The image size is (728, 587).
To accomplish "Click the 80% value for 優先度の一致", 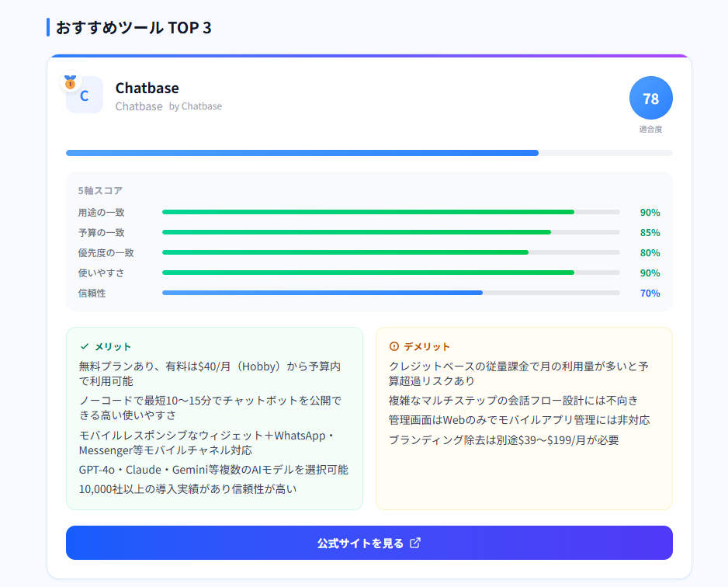I will (650, 253).
